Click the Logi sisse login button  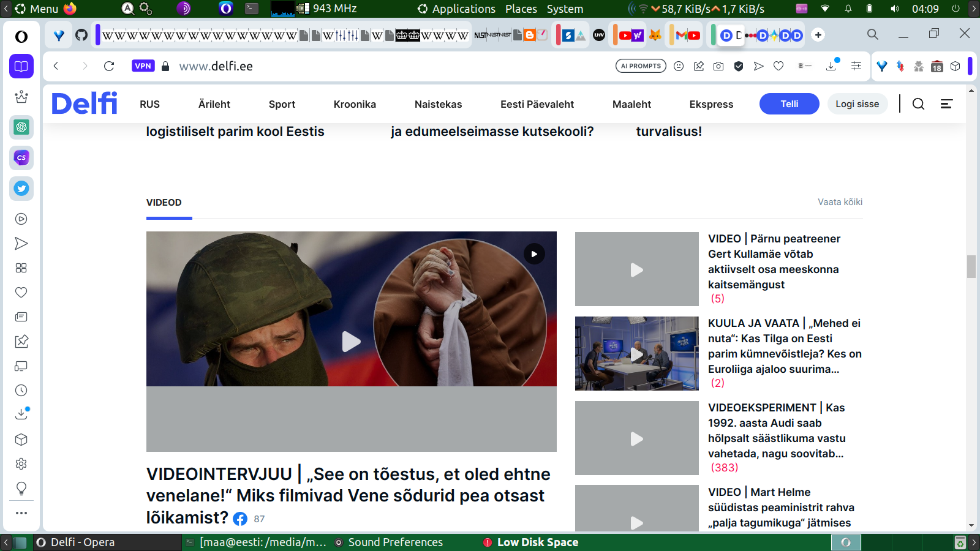point(858,104)
